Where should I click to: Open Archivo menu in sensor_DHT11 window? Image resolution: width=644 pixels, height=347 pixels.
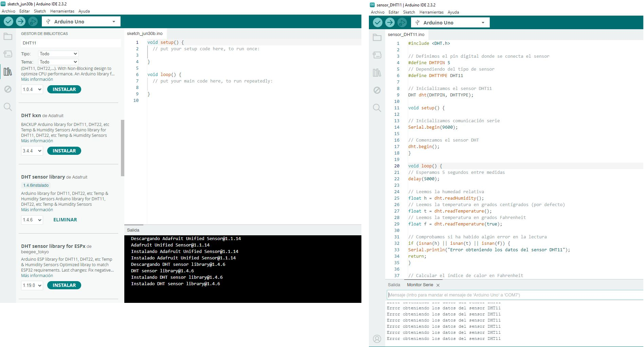[378, 12]
